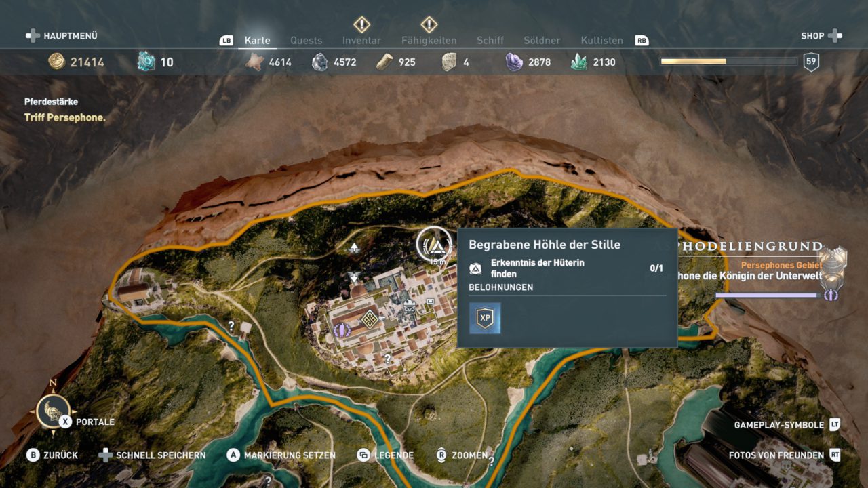Open the Karte tab
Image resolution: width=868 pixels, height=488 pixels.
pos(257,41)
